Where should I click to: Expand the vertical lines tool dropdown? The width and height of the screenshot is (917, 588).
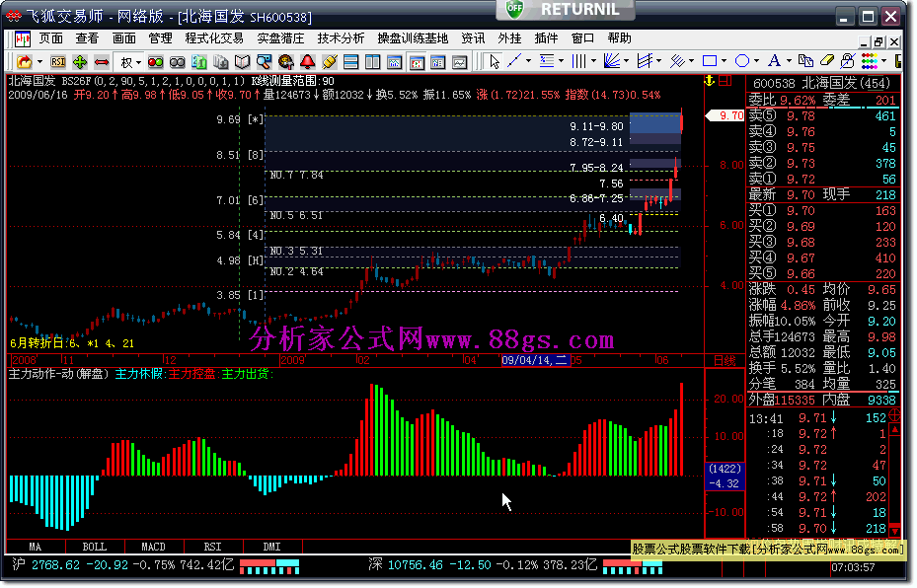click(x=593, y=61)
